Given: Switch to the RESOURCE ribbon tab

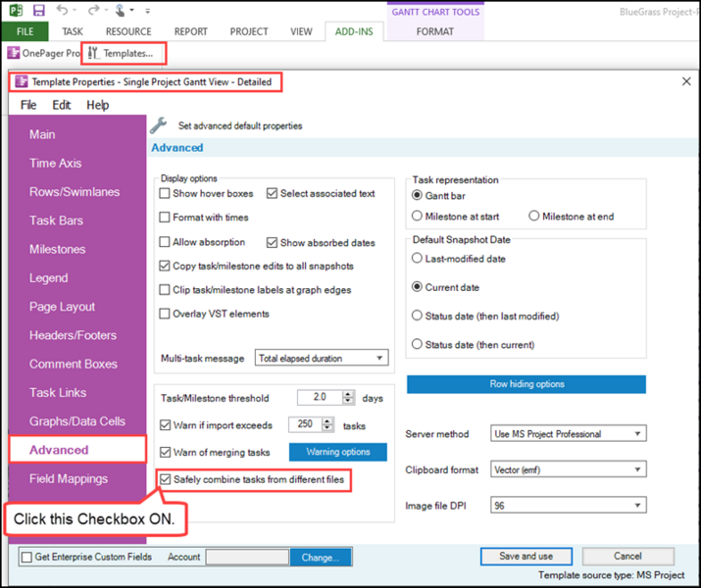Looking at the screenshot, I should [x=128, y=31].
